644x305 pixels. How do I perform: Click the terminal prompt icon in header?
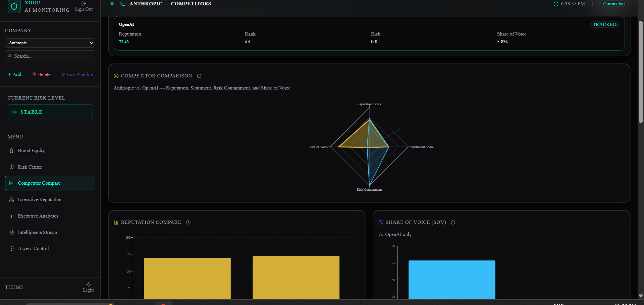pyautogui.click(x=122, y=4)
